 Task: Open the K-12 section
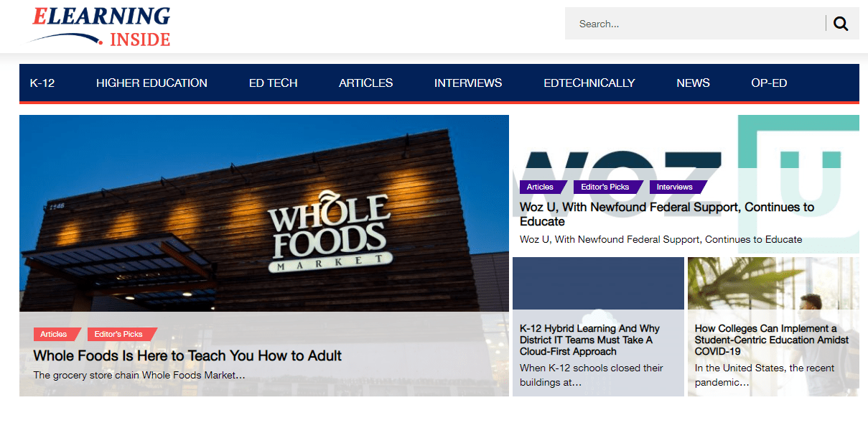(42, 83)
